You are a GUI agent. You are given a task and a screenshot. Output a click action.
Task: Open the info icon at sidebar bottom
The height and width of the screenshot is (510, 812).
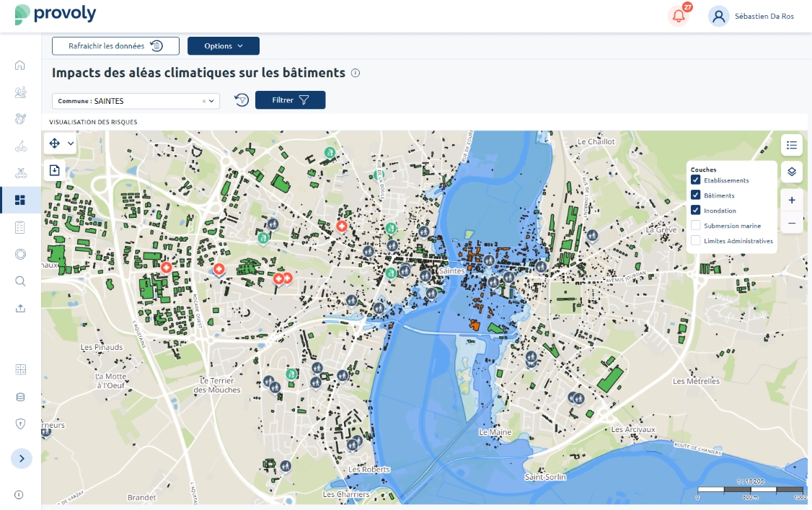(x=19, y=495)
